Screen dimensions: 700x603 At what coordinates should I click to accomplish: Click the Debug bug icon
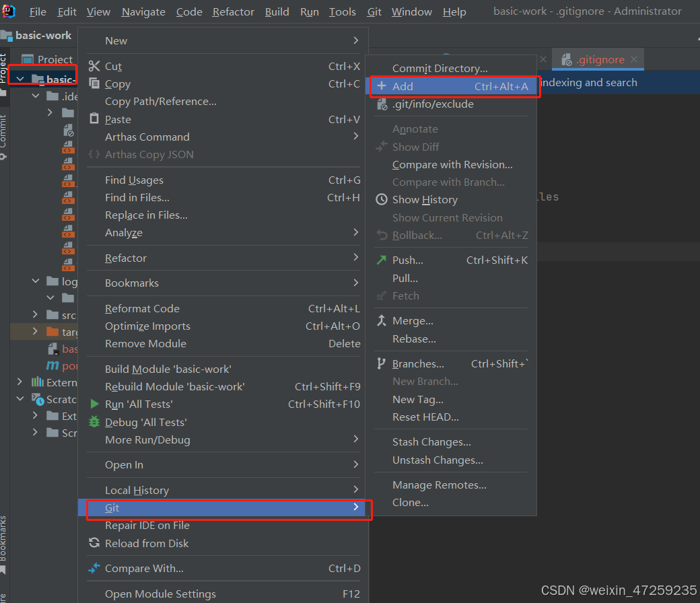(x=94, y=422)
